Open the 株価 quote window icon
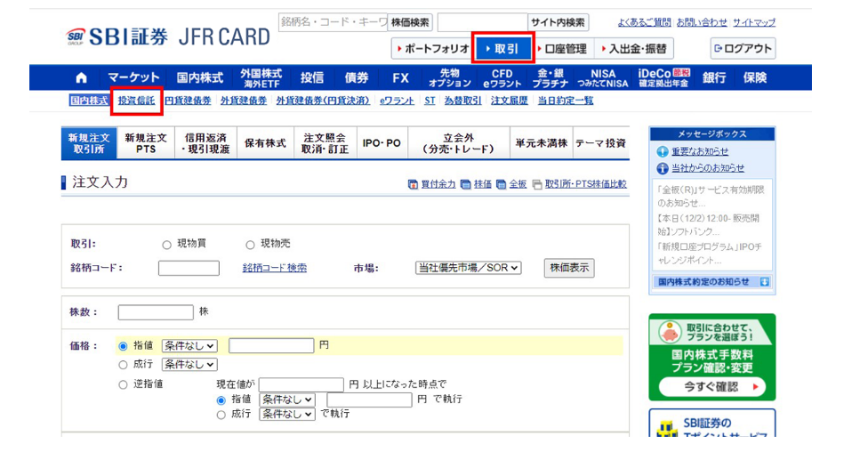Screen dimensions: 868x460 coord(466,184)
